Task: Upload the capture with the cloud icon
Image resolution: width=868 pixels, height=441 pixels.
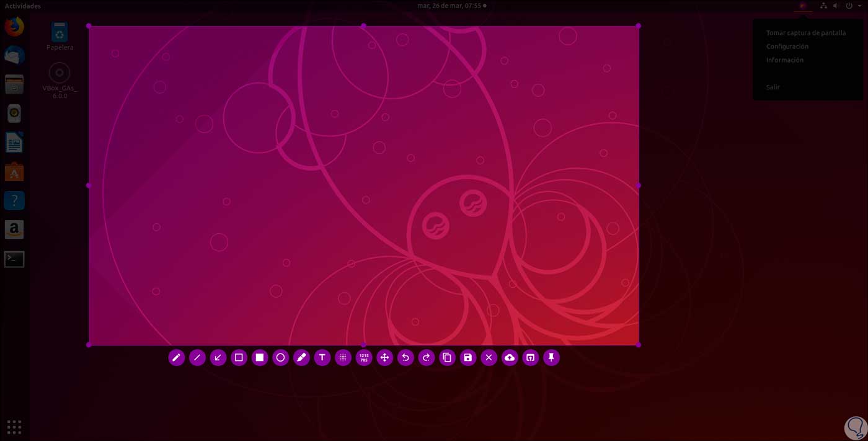Action: point(510,357)
